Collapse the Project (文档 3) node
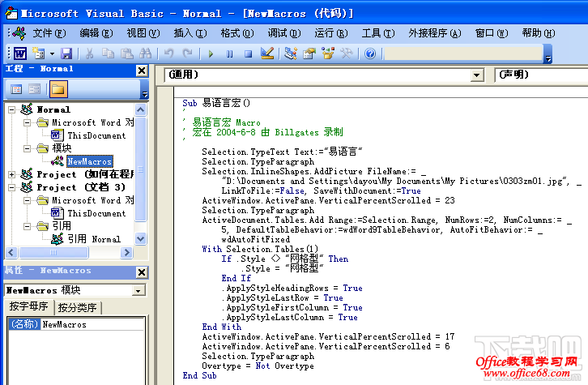Image resolution: width=588 pixels, height=385 pixels. (11, 187)
